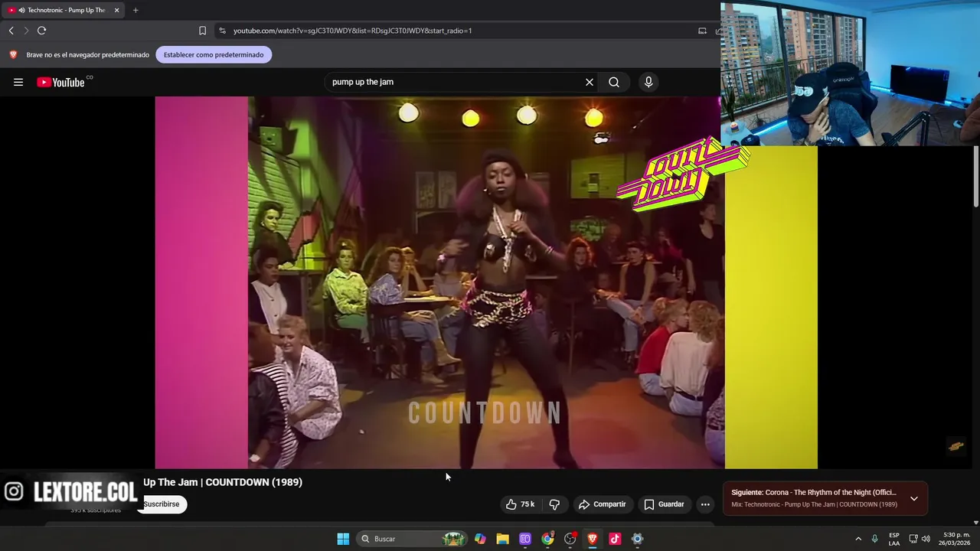Open the site settings icon beside the URL

(222, 31)
